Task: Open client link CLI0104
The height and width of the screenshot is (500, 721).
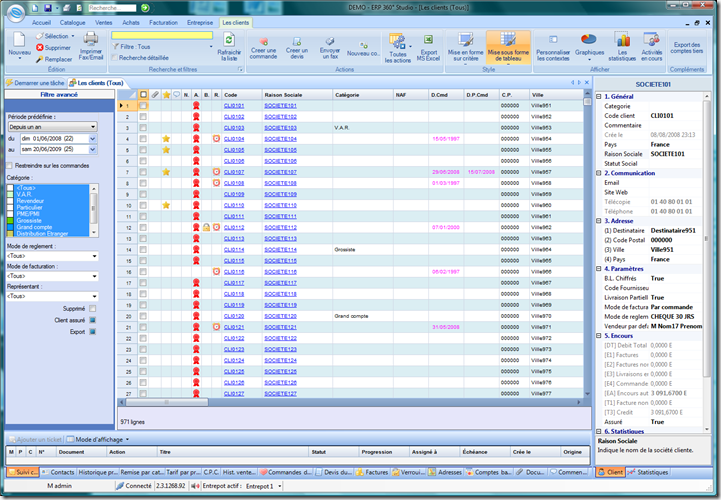Action: (234, 139)
